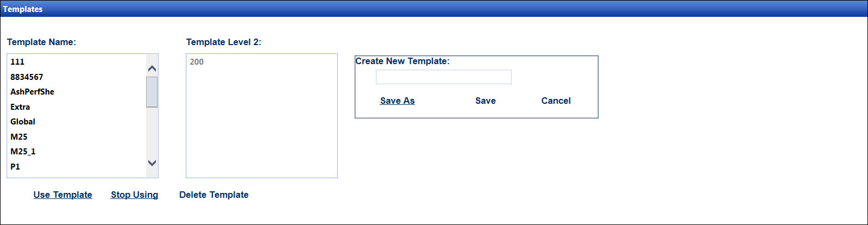Click the Stop Using link
Screen dimensions: 868x225
[x=134, y=195]
